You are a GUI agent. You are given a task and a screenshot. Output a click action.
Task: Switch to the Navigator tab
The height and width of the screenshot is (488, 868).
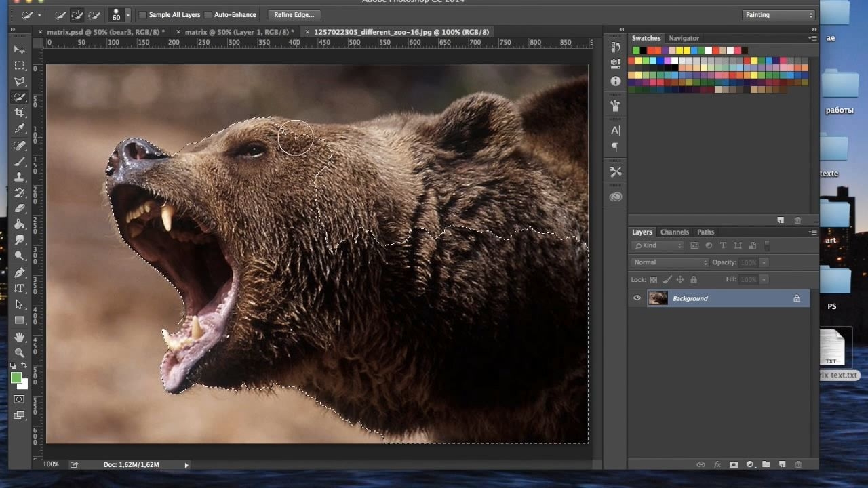(684, 38)
